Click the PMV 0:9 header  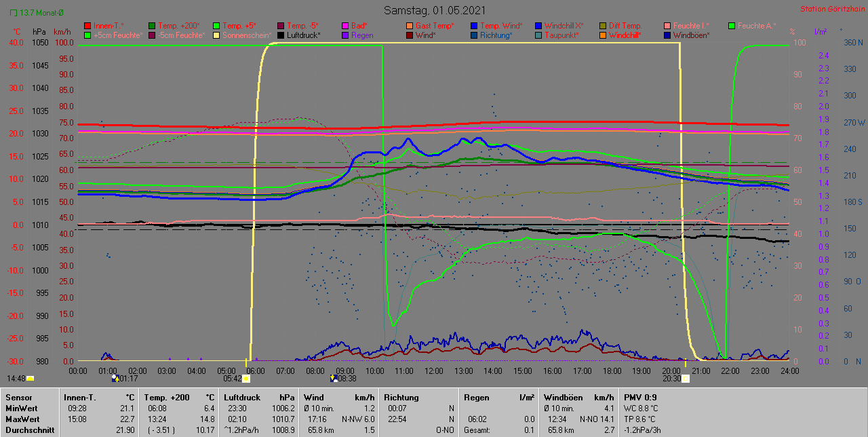coord(641,397)
